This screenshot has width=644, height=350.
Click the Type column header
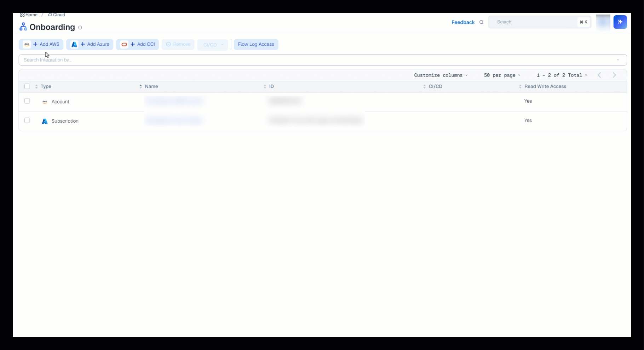coord(46,86)
